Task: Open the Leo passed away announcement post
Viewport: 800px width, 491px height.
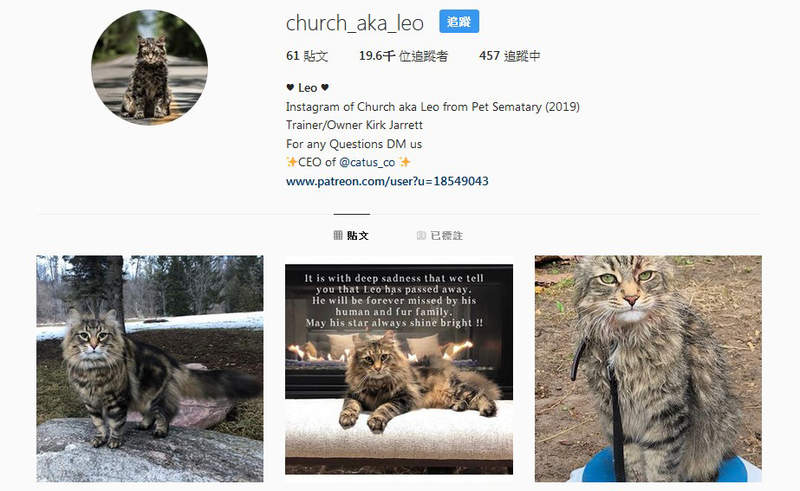Action: pos(399,369)
